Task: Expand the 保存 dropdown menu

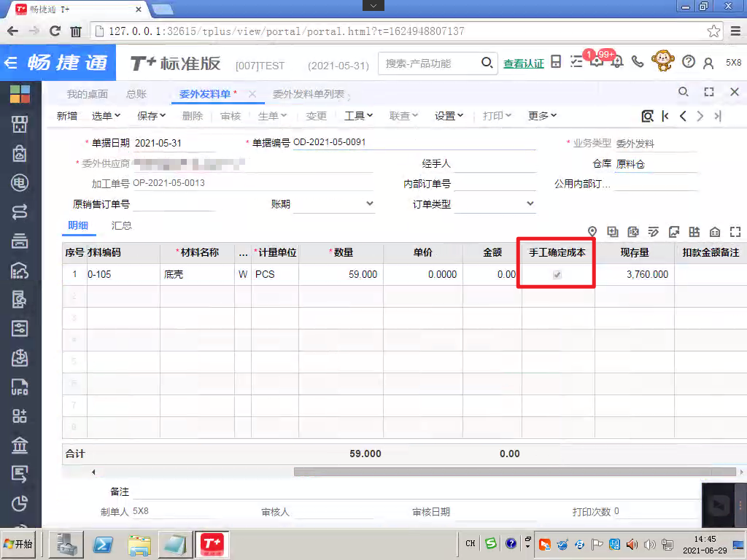Action: point(152,116)
